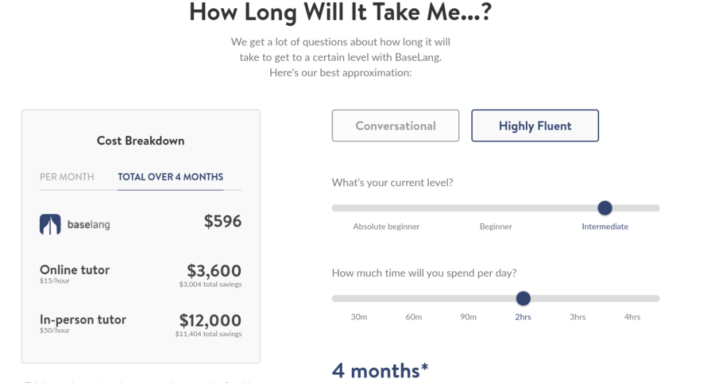Set daily time to 30m
715x383 pixels.
click(359, 317)
